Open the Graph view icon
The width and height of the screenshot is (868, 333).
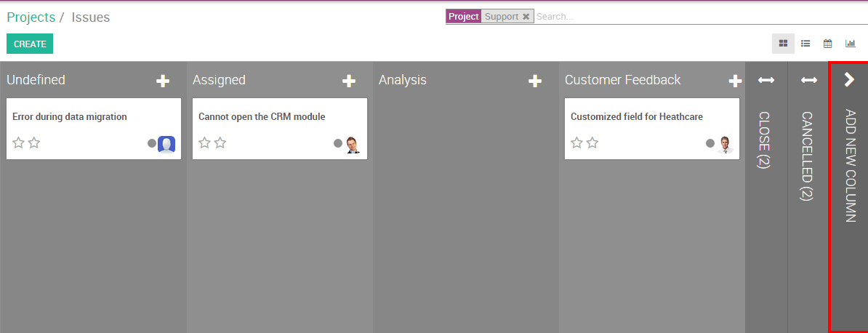tap(850, 44)
